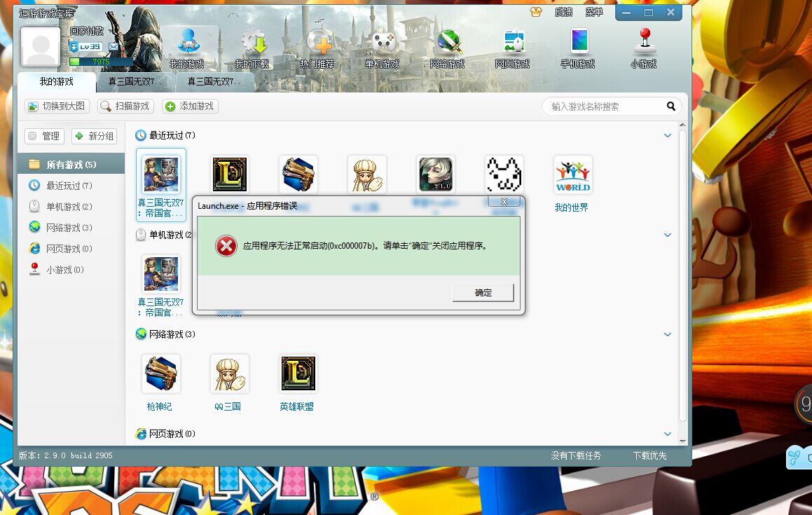The height and width of the screenshot is (515, 812).
Task: Open the 我的游戏 top navigation icon
Action: pos(187,49)
